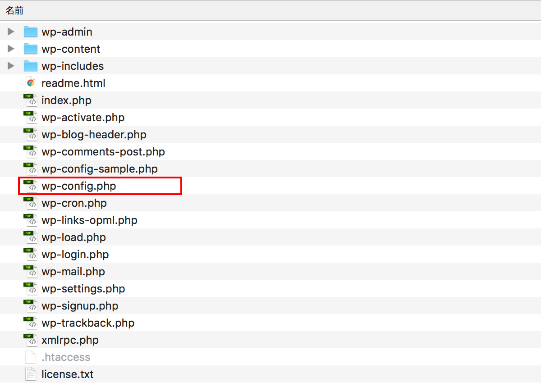Select the index.php file name
This screenshot has height=392, width=541.
pos(66,100)
